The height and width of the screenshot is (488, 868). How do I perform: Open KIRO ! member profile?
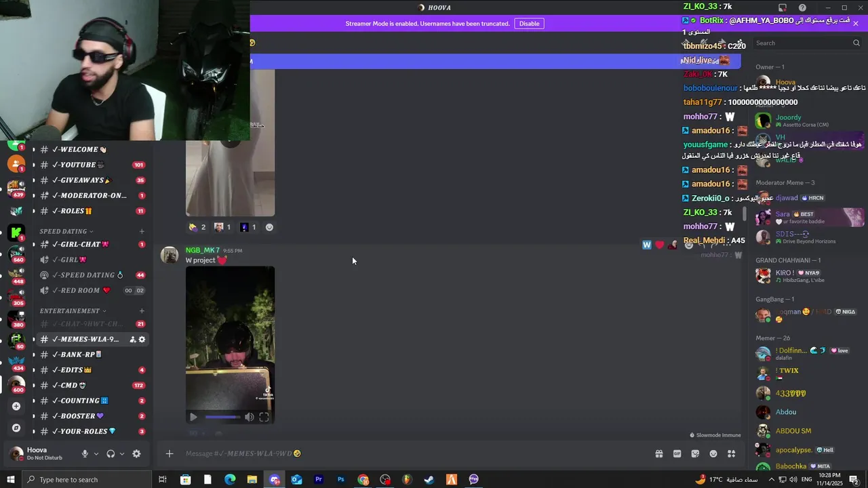(807, 276)
